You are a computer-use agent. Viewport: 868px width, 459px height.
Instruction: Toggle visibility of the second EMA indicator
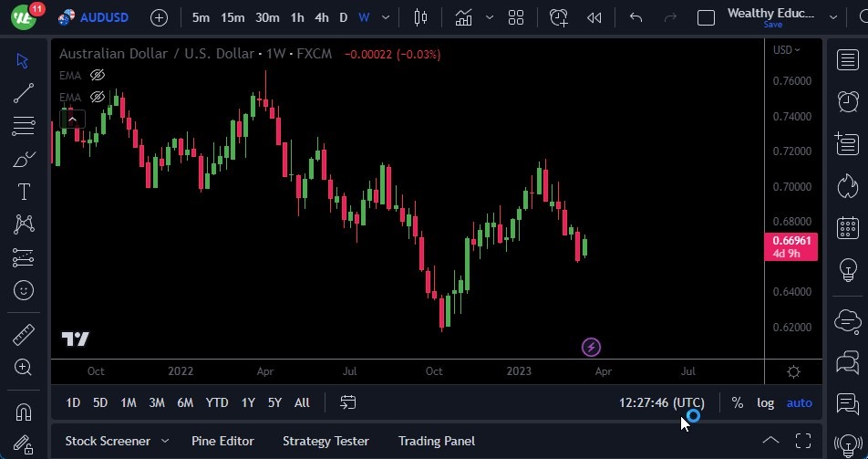[98, 97]
